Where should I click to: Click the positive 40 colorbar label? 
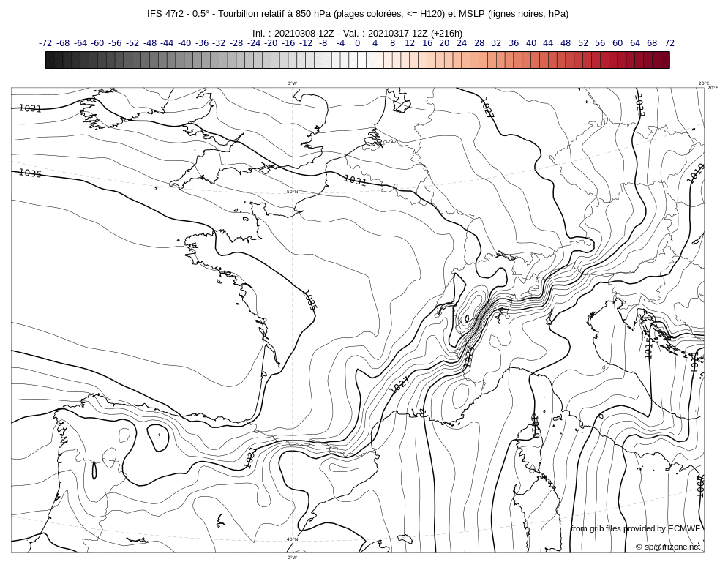(x=531, y=43)
